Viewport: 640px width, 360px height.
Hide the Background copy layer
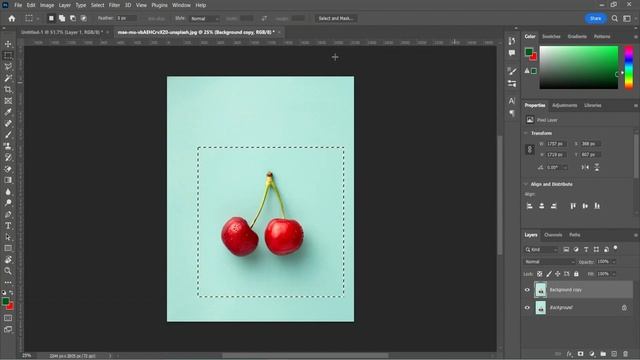527,290
